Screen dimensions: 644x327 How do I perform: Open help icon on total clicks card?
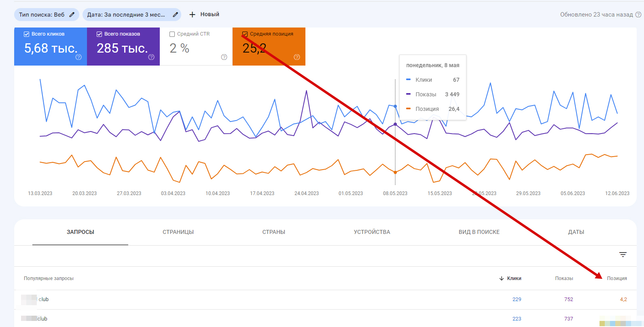tap(78, 57)
